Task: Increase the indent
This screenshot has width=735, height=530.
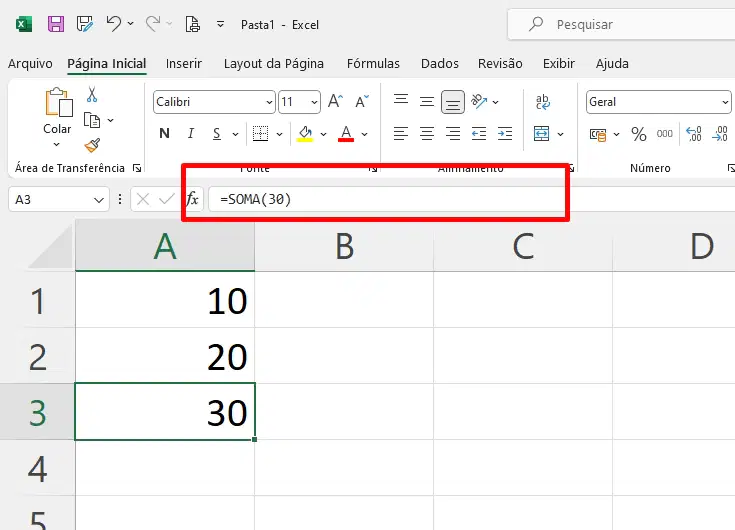Action: tap(505, 134)
